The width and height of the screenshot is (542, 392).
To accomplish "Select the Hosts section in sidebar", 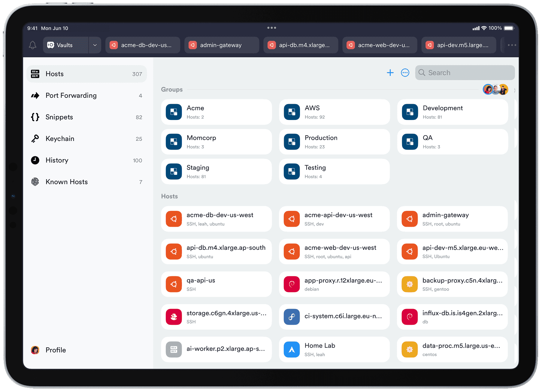I will [x=86, y=74].
